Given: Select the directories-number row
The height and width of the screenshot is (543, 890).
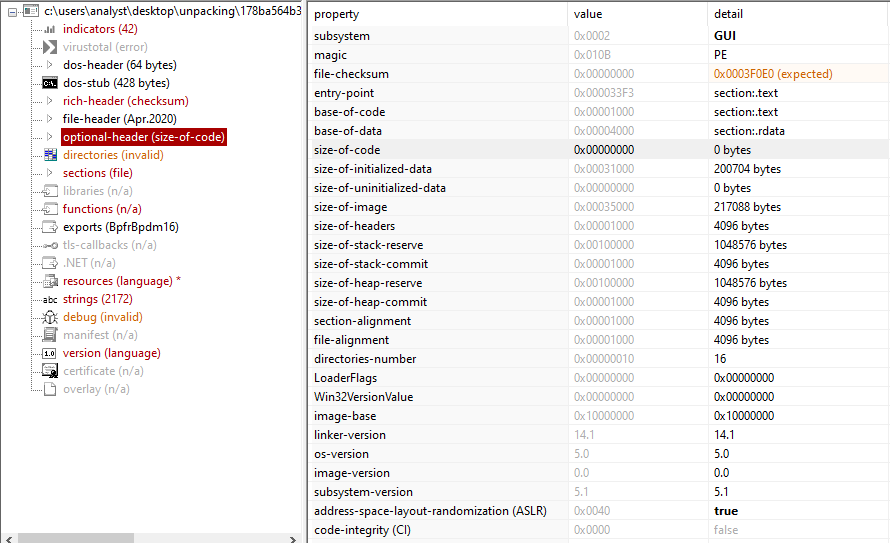Looking at the screenshot, I should click(x=599, y=359).
